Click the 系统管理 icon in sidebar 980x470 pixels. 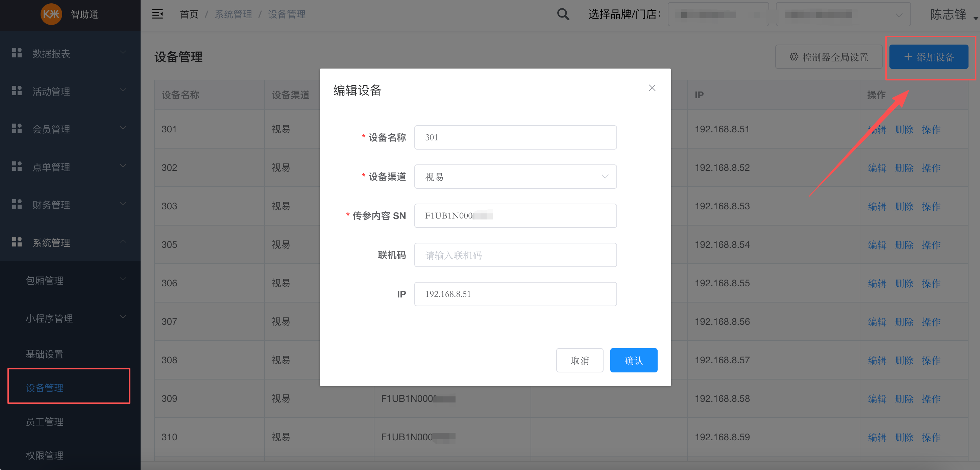(17, 242)
